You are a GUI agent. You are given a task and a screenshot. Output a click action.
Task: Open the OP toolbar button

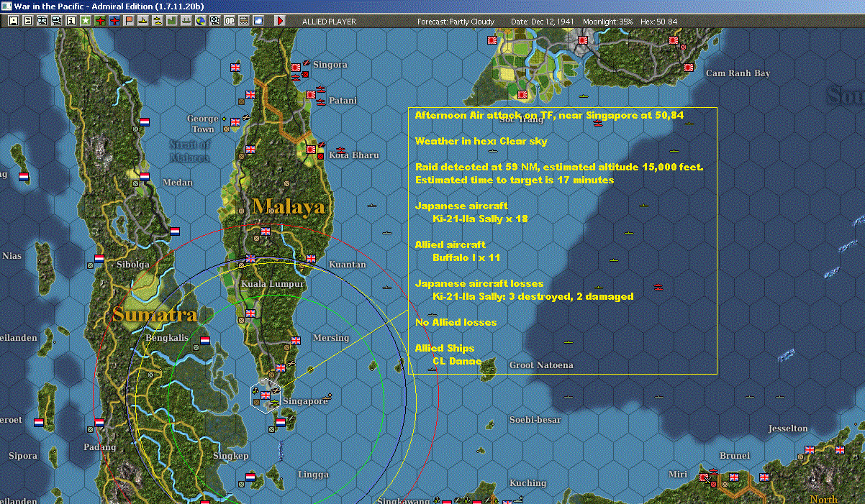point(229,21)
